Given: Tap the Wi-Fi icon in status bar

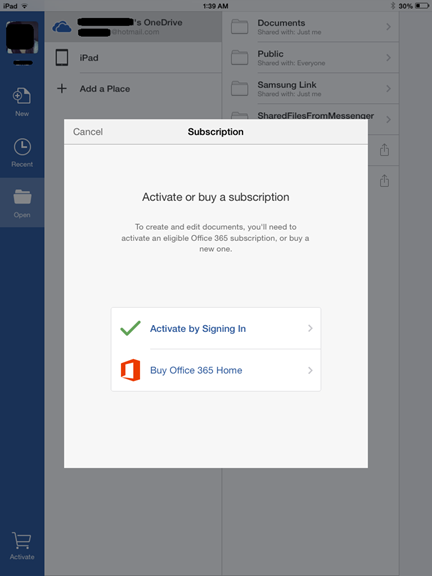Looking at the screenshot, I should click(x=25, y=6).
